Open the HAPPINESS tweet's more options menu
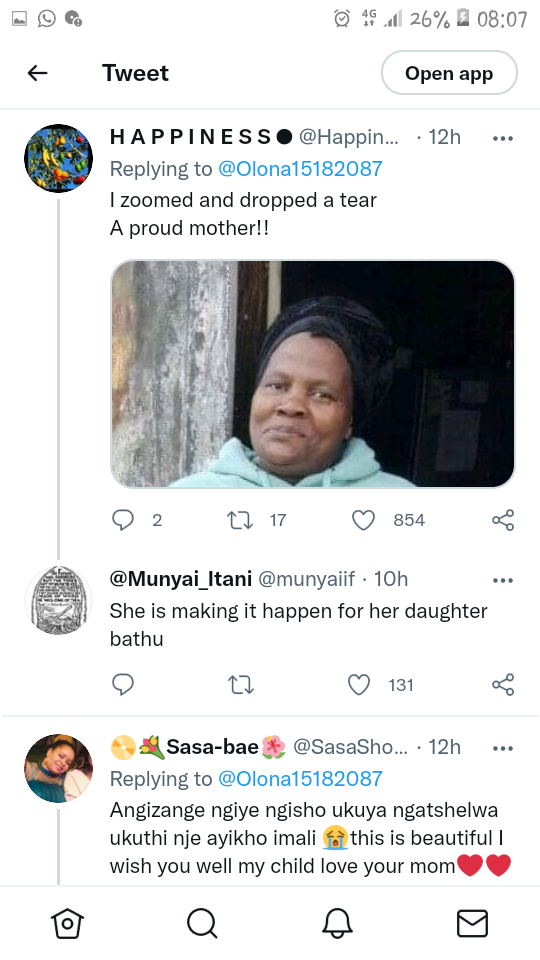This screenshot has height=960, width=540. [x=503, y=138]
